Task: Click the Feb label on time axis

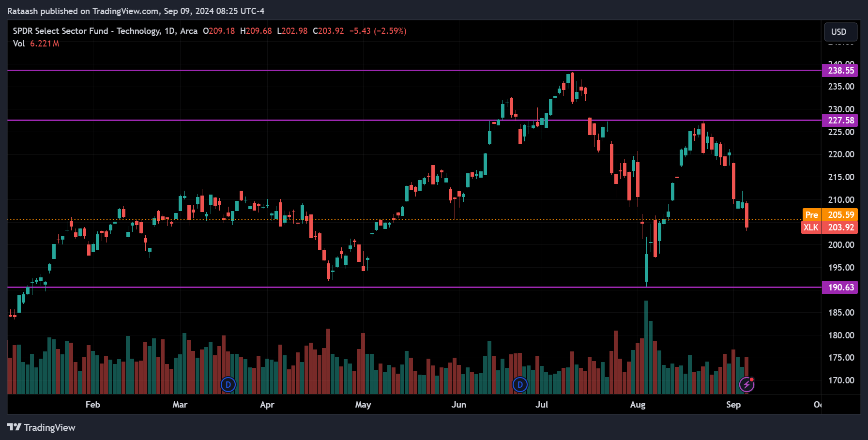Action: [x=93, y=405]
